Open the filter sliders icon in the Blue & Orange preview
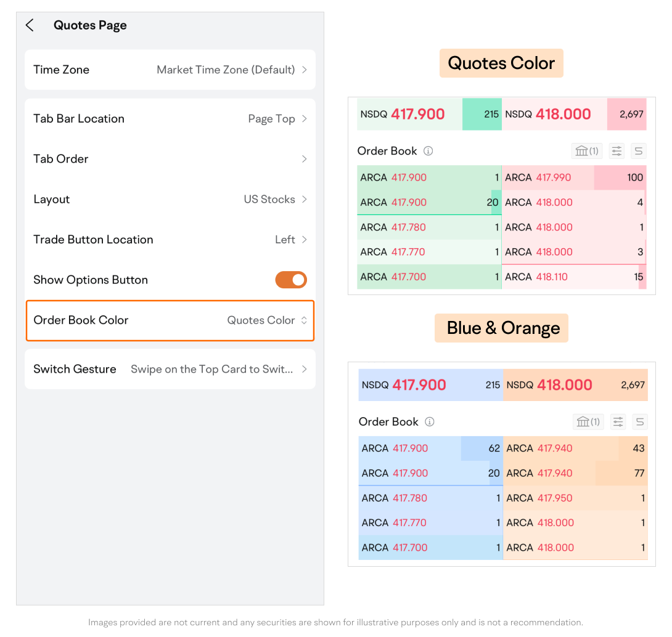 point(618,422)
